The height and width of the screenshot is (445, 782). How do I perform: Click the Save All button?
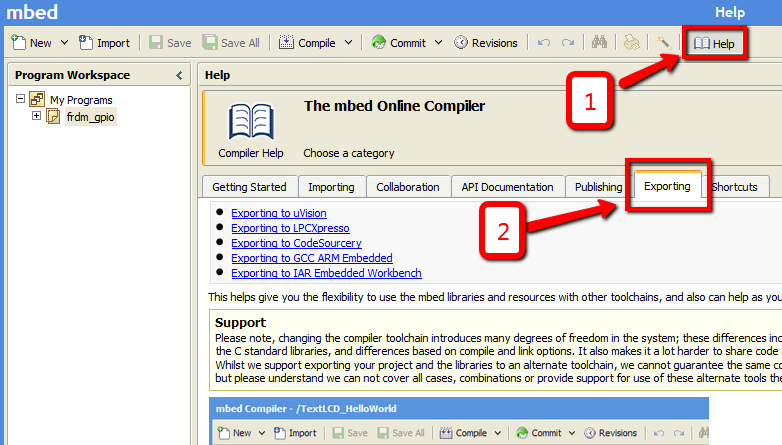[231, 43]
